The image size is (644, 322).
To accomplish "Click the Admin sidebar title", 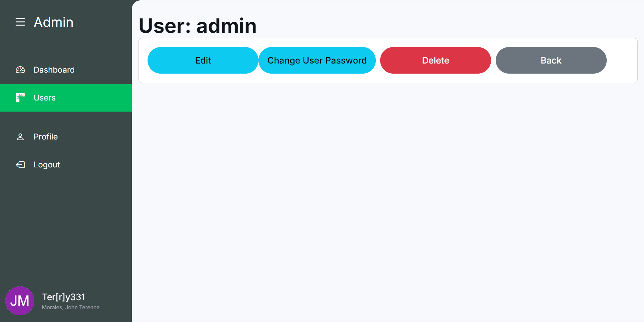I will (x=54, y=22).
